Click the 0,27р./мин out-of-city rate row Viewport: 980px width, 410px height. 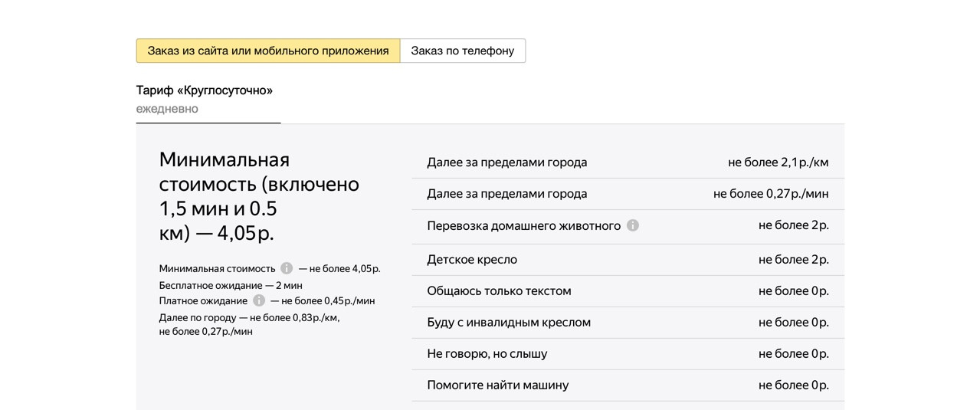click(628, 194)
